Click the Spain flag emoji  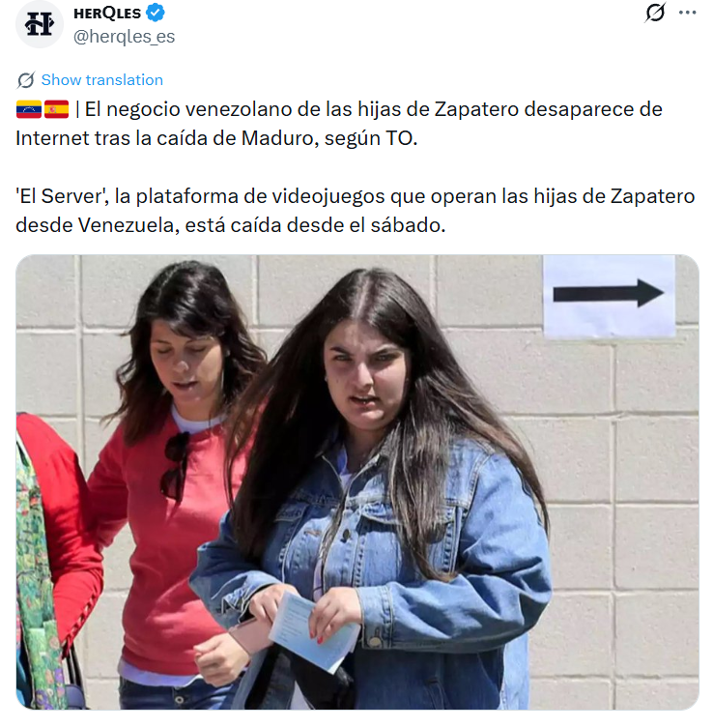pyautogui.click(x=57, y=109)
